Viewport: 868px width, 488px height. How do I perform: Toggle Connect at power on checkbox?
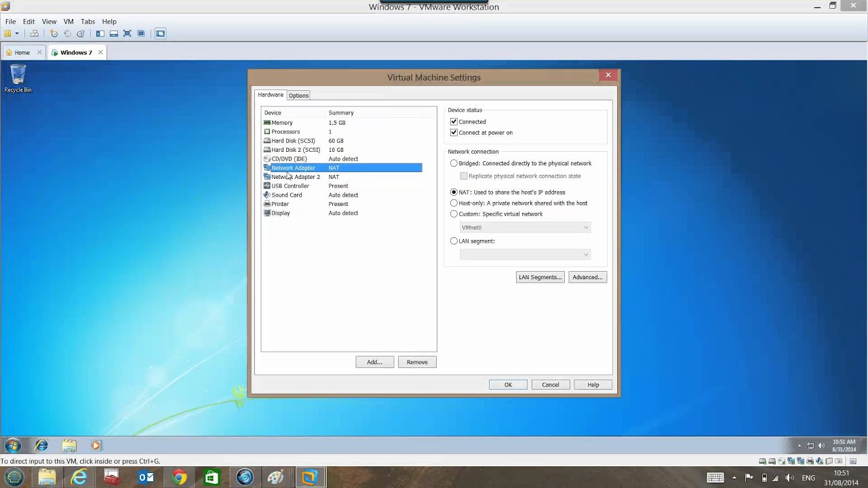454,133
